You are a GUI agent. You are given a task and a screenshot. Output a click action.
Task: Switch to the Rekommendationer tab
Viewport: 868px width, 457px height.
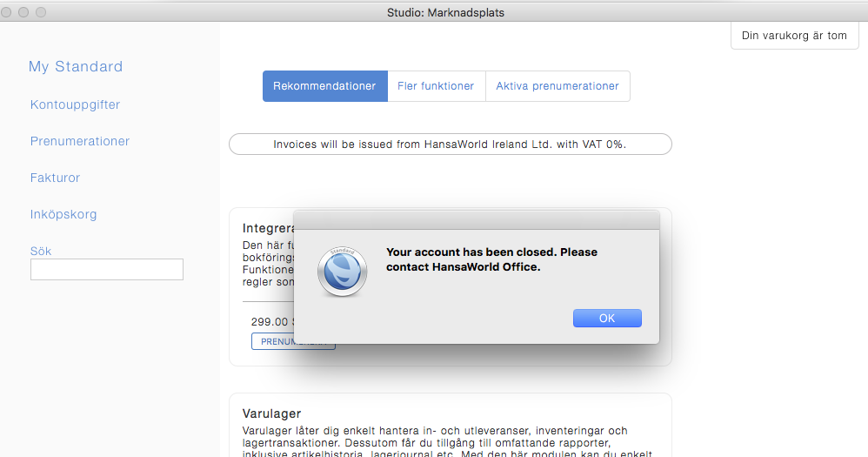coord(325,86)
